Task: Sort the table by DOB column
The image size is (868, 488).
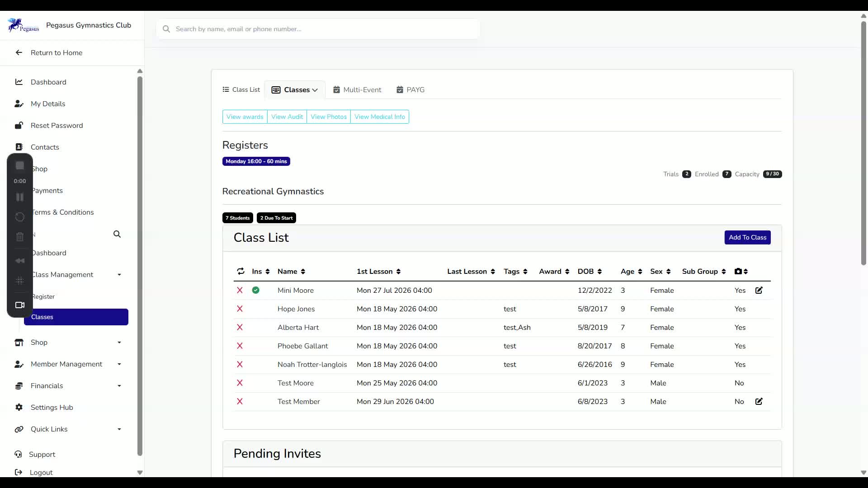Action: click(590, 271)
